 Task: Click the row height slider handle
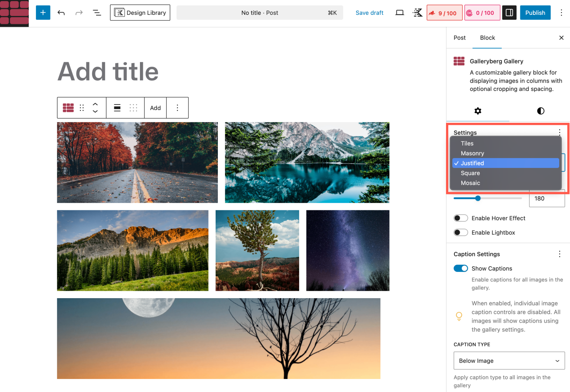tap(478, 198)
